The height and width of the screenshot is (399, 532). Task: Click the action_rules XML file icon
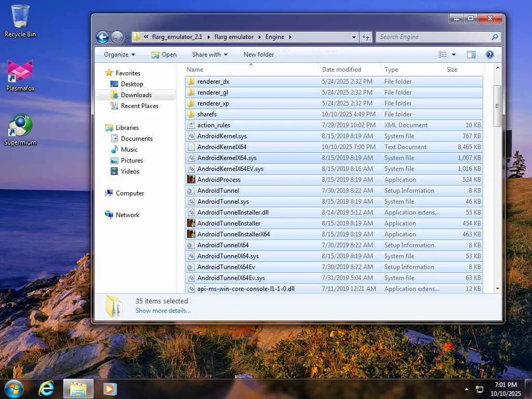pyautogui.click(x=191, y=125)
